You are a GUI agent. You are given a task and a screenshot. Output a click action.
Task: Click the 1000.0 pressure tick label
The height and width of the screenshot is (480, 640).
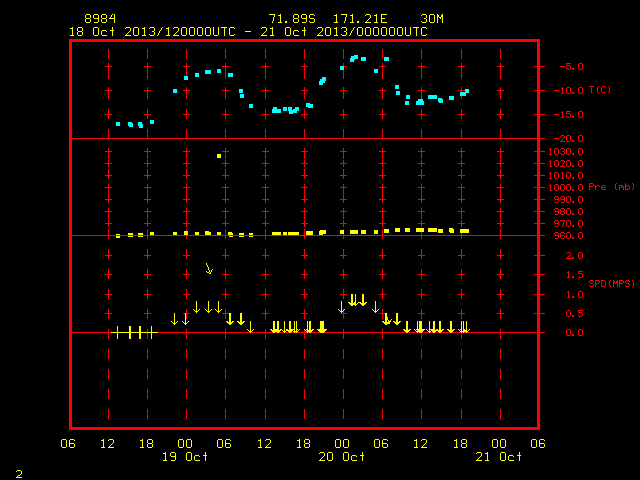566,188
